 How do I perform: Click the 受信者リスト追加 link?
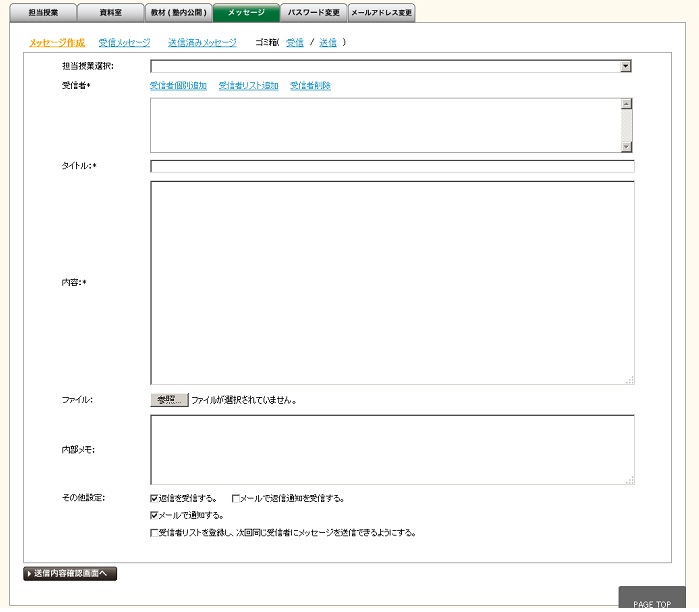point(248,86)
